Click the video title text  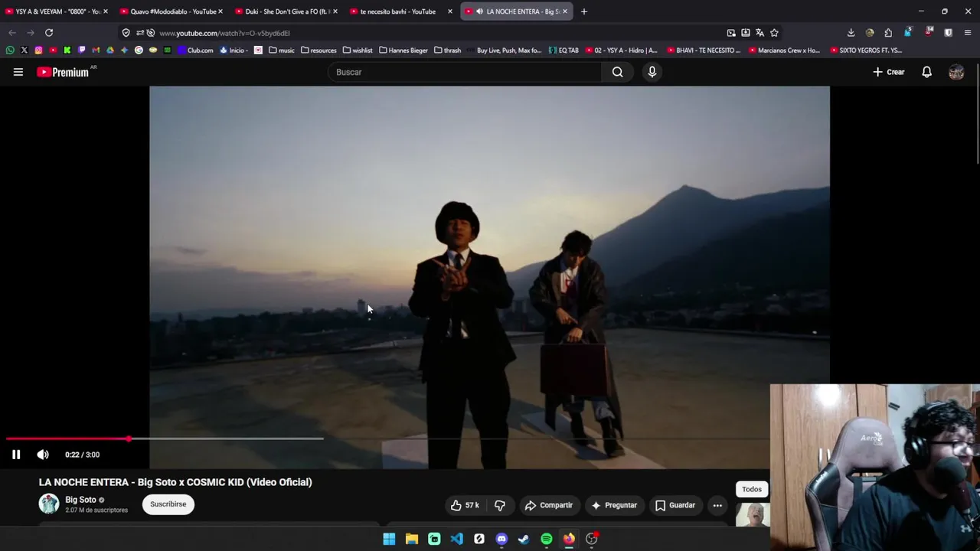[175, 482]
